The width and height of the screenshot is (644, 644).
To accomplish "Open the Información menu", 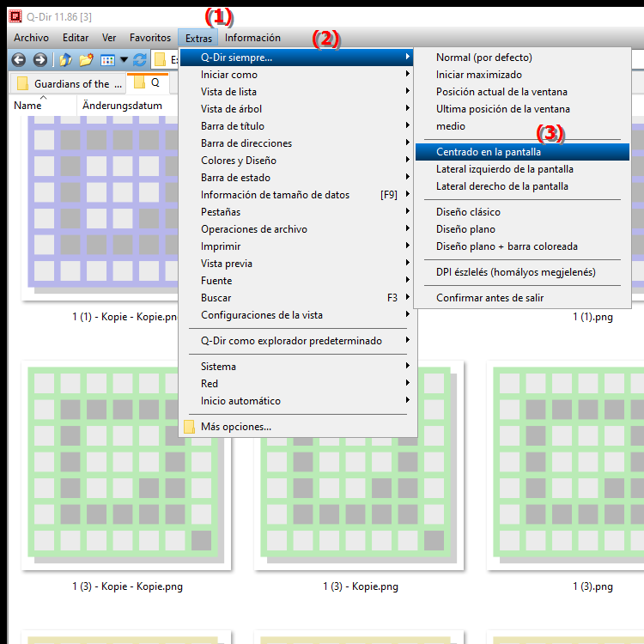I will (252, 38).
